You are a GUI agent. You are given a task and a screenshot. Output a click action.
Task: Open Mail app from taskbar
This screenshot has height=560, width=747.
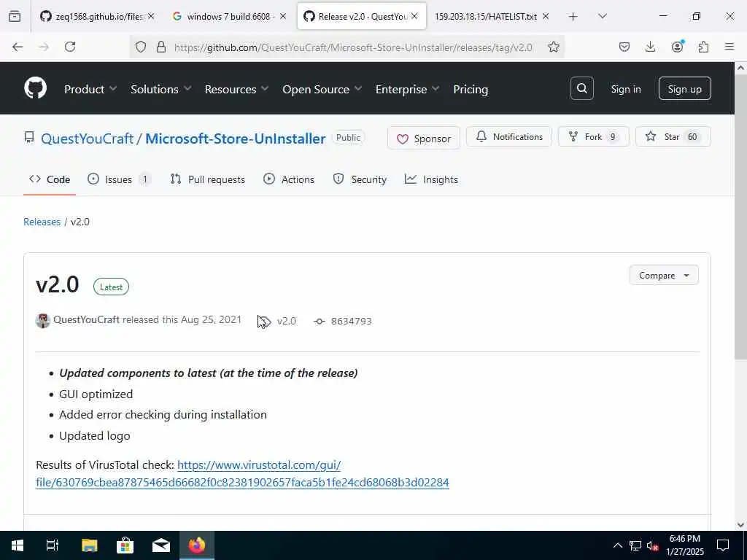(161, 545)
